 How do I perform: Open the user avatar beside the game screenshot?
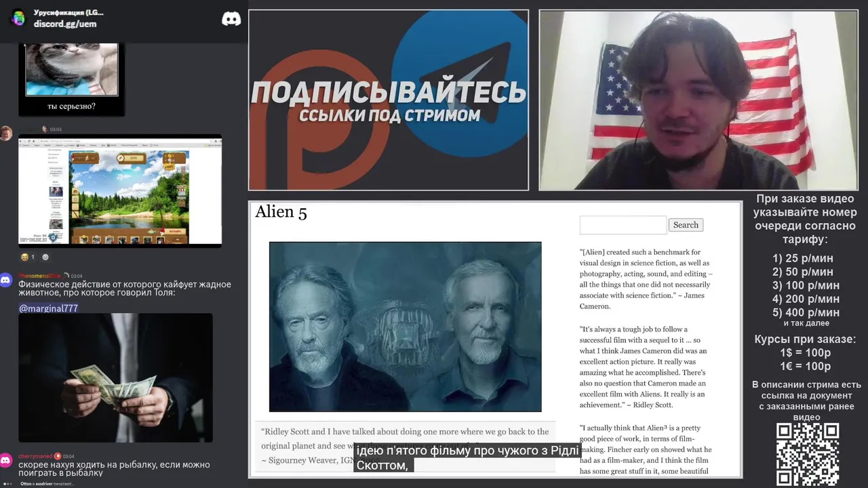tap(6, 133)
